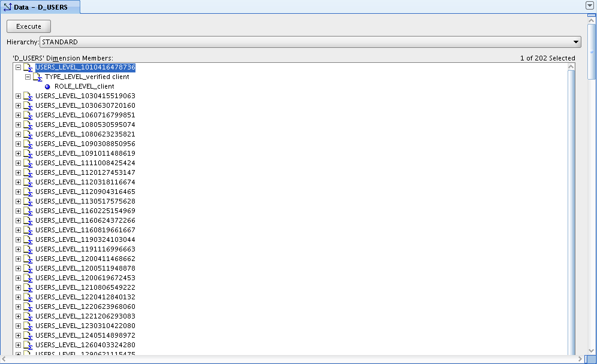Click the sigma icon of USERS_LEVEL_1200411468662
Viewport: 597px width, 364px height.
(28, 259)
